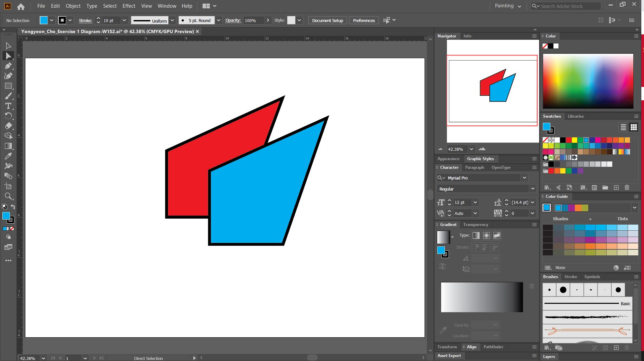Select the Type tool

8,106
